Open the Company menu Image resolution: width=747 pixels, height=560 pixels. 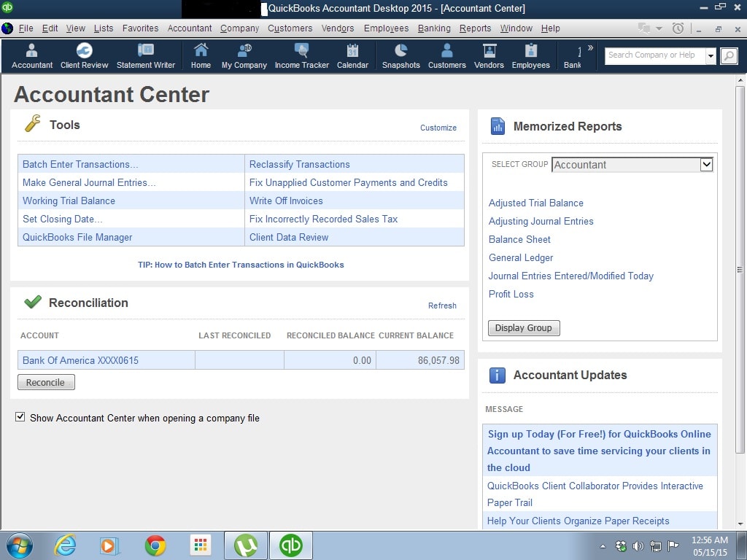pos(239,28)
